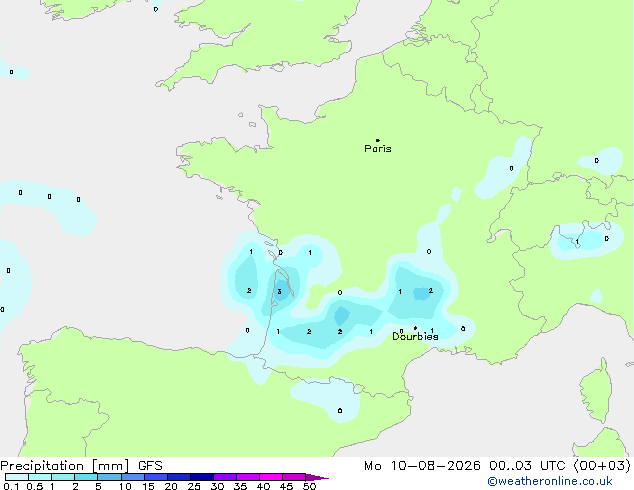
Task: Click the forecast date 'Mo 10-08-2026' text
Action: pos(422,466)
